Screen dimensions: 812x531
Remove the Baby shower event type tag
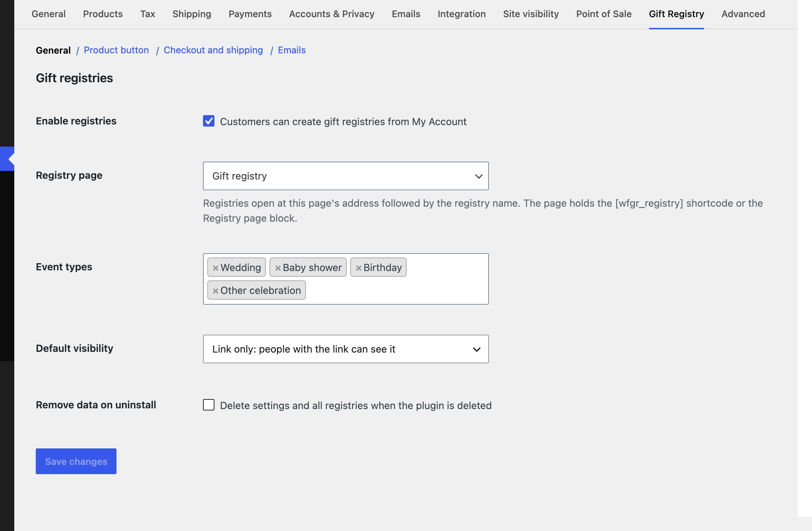pos(278,268)
